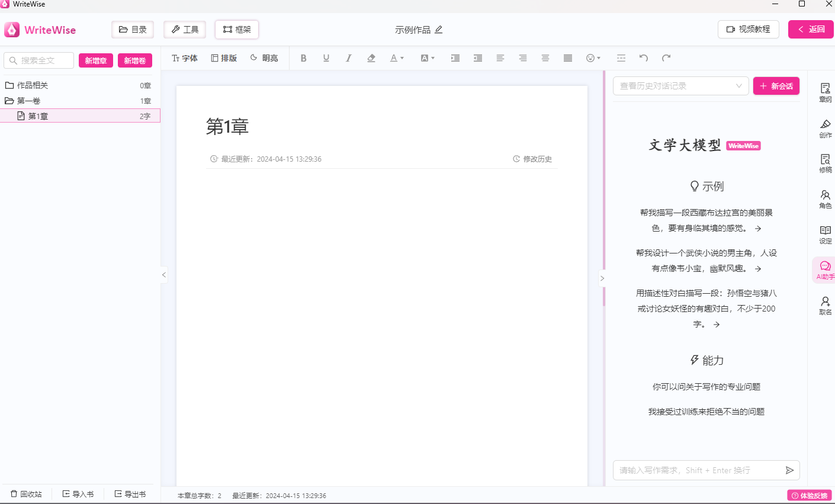Use the 孙悟空与猪八戒 example prompt

pos(706,309)
